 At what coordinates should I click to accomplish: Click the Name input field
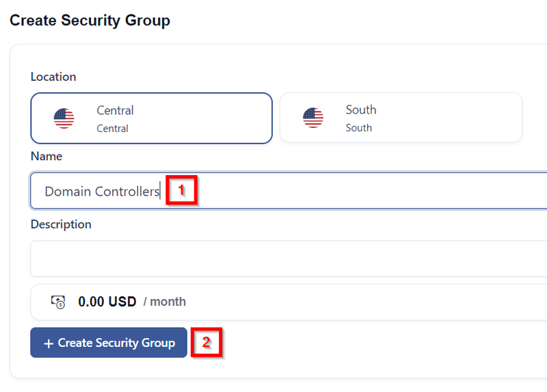point(289,191)
